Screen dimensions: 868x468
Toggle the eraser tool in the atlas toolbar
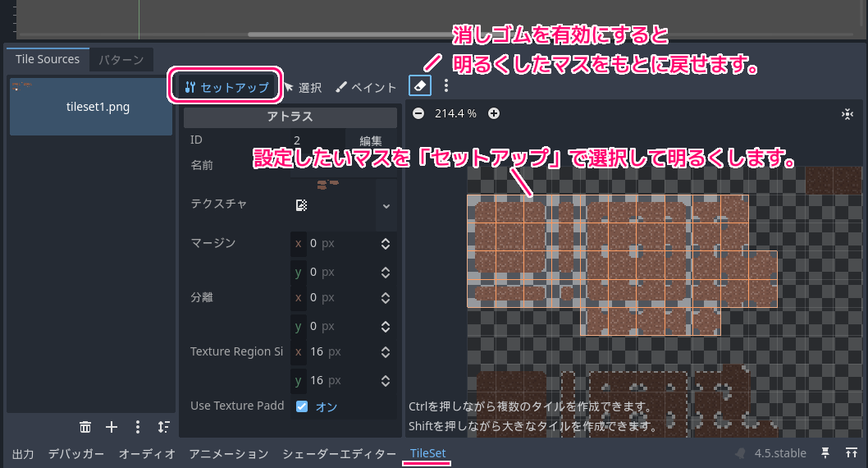tap(419, 85)
